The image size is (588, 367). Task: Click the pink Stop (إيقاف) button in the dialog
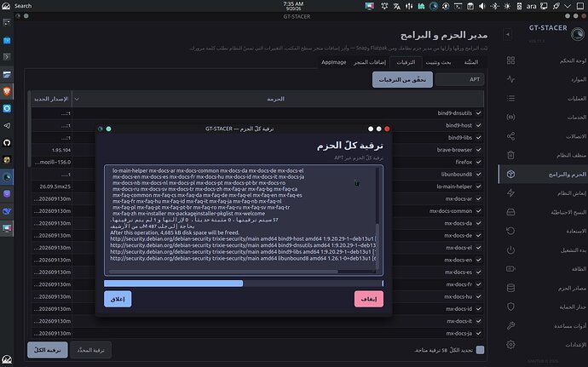[369, 299]
